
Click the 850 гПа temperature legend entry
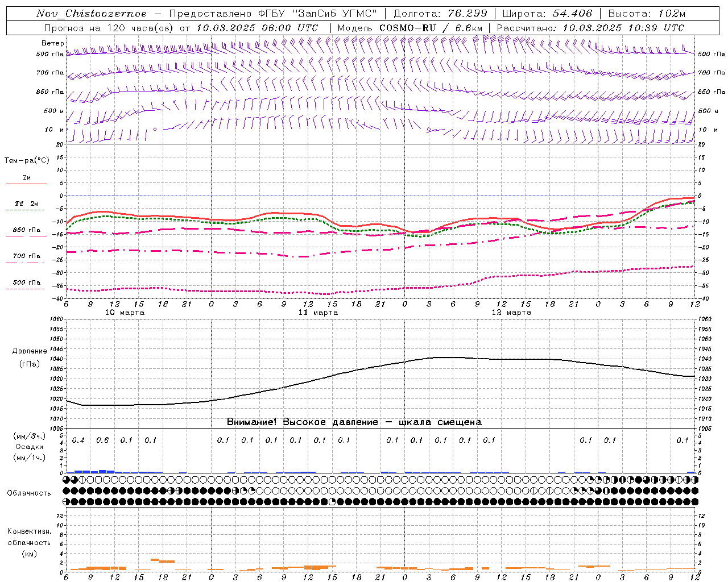pyautogui.click(x=27, y=230)
